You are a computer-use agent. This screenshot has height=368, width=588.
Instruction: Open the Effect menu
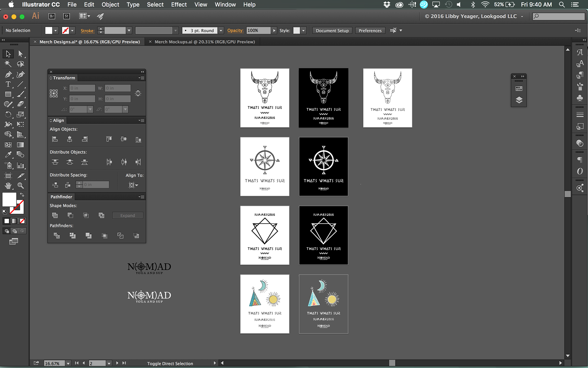(179, 5)
